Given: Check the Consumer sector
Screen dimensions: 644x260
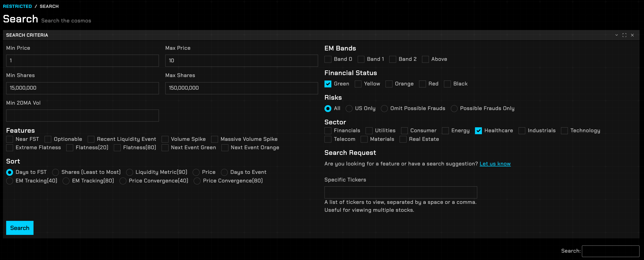Looking at the screenshot, I should point(404,131).
